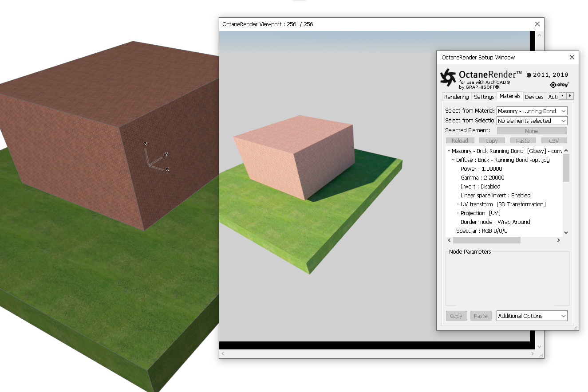Click the Paste button beside CSV

(523, 141)
